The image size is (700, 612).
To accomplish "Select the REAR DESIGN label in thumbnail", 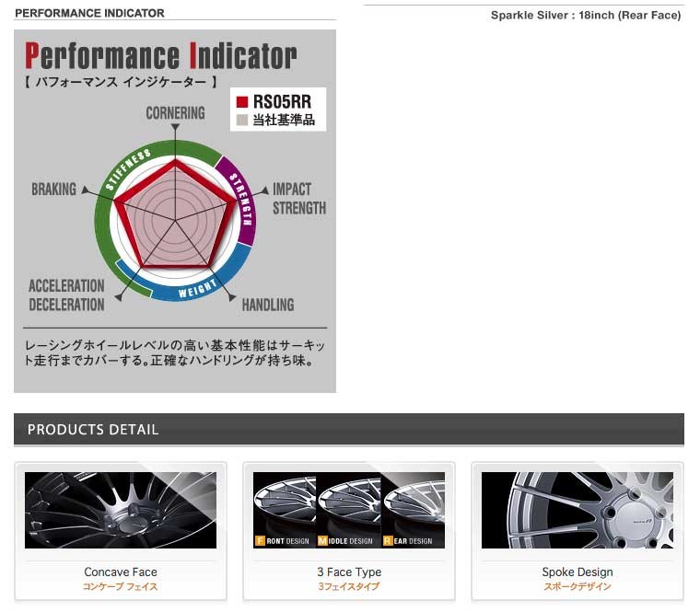I will (408, 541).
